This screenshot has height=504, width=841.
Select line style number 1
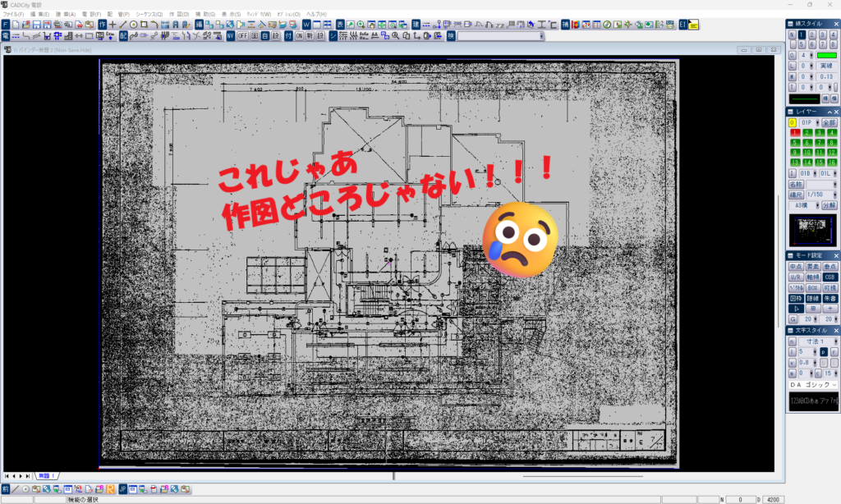point(802,34)
